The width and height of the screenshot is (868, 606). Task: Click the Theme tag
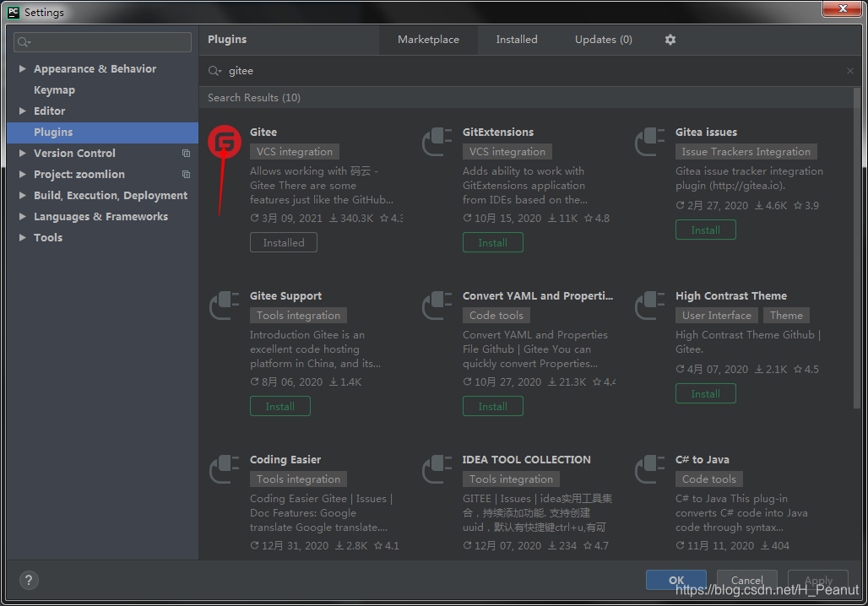[x=786, y=316]
